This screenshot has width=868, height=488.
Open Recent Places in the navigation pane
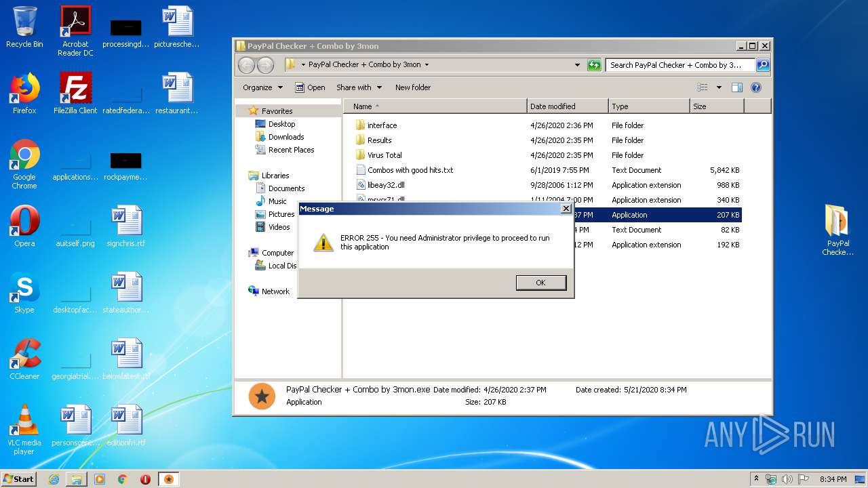pyautogui.click(x=285, y=150)
